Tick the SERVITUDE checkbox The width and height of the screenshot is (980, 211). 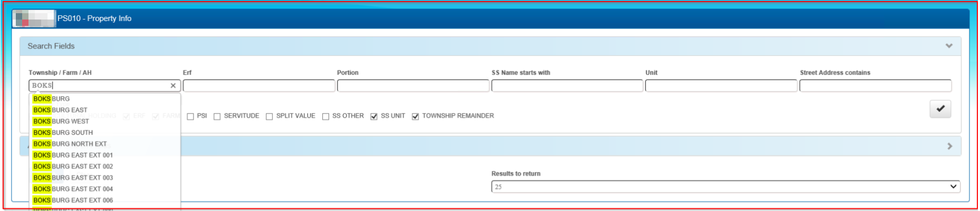217,117
